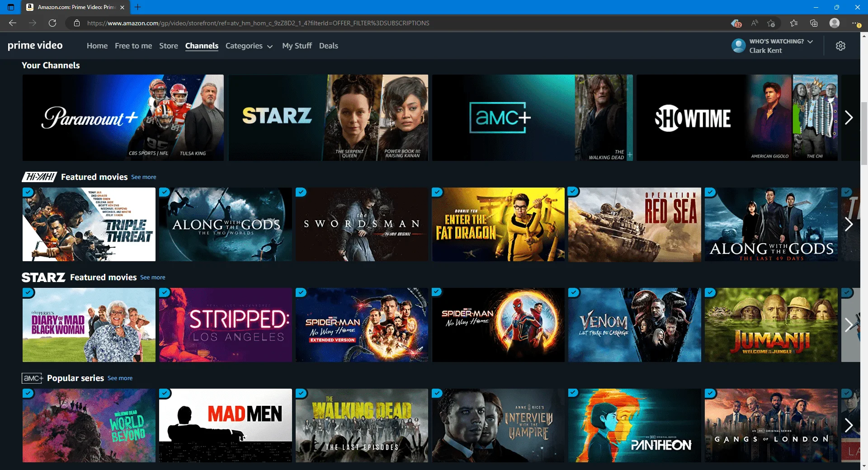Open Prime Video settings gear

click(840, 46)
